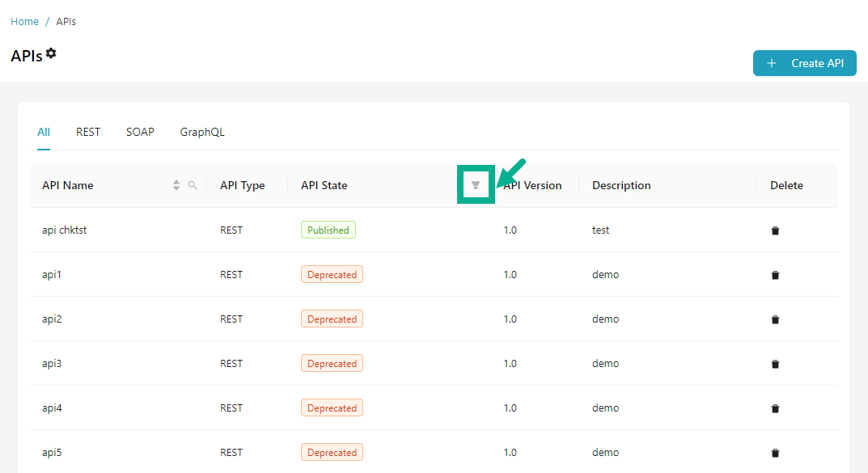Go to Home via the breadcrumb
This screenshot has height=473, width=868.
click(24, 22)
